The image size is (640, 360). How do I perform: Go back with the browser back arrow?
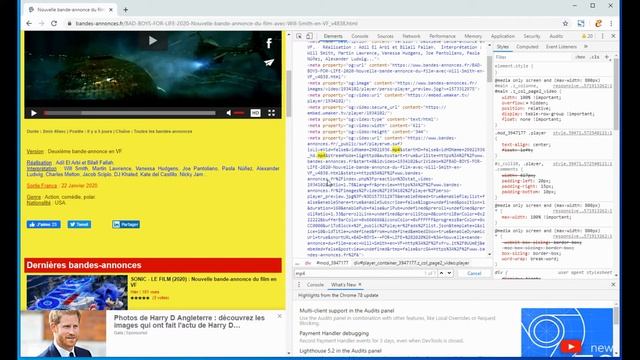pos(29,24)
